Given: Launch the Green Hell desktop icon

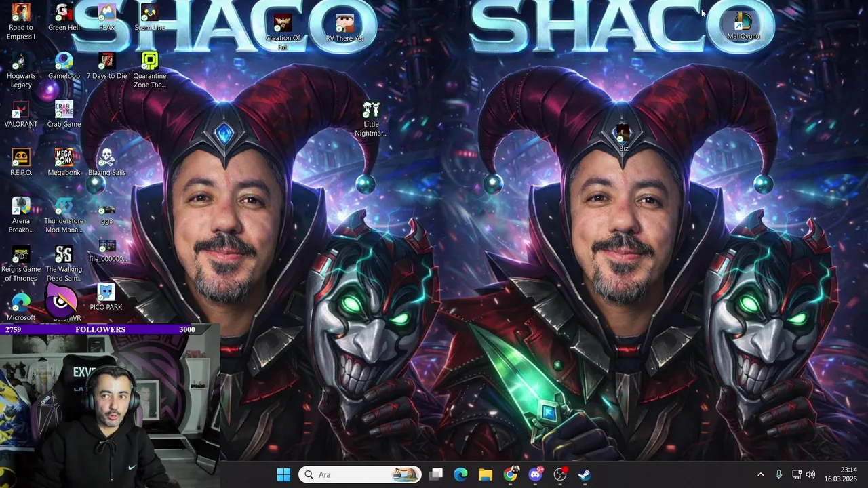Looking at the screenshot, I should point(64,18).
